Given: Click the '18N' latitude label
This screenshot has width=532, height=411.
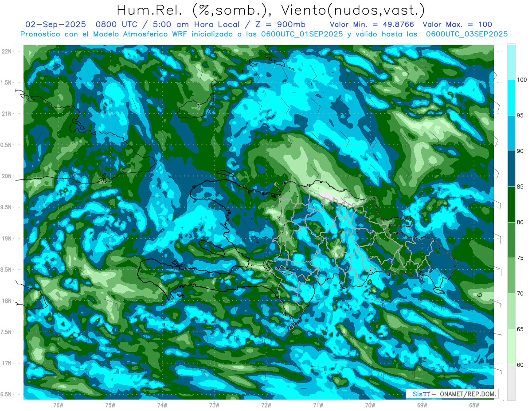Looking at the screenshot, I should (7, 301).
